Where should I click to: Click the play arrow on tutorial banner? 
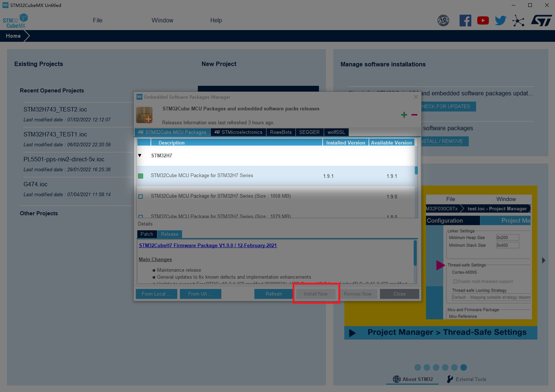tap(352, 333)
